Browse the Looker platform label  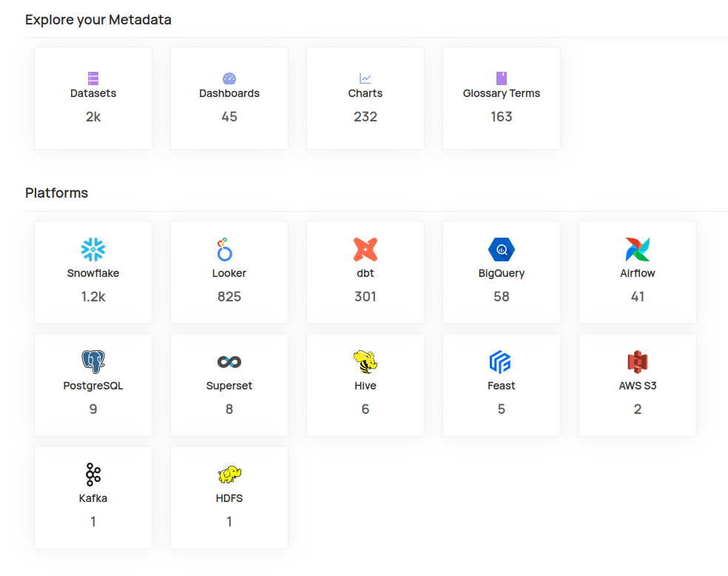[229, 273]
